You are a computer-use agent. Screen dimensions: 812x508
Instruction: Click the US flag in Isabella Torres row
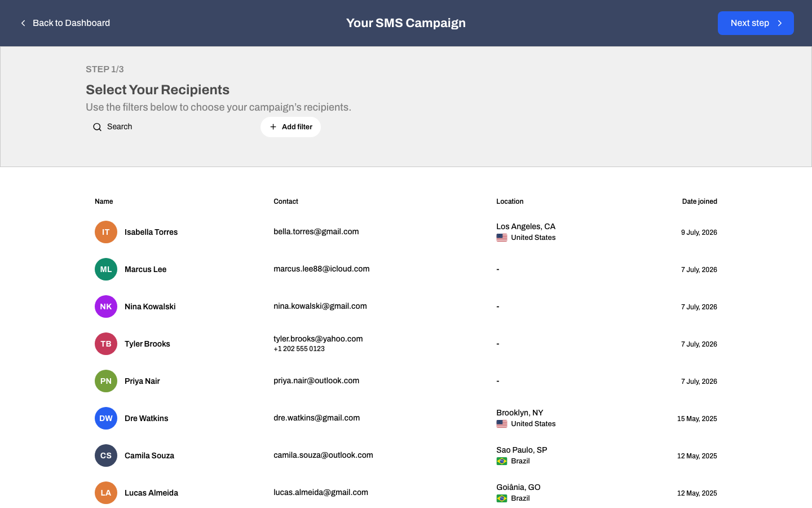click(502, 238)
